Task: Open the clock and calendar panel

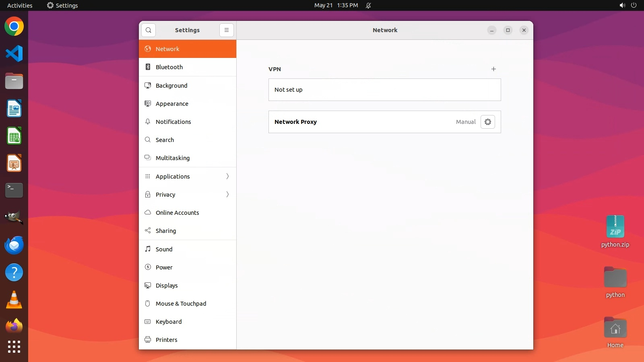Action: point(336,5)
